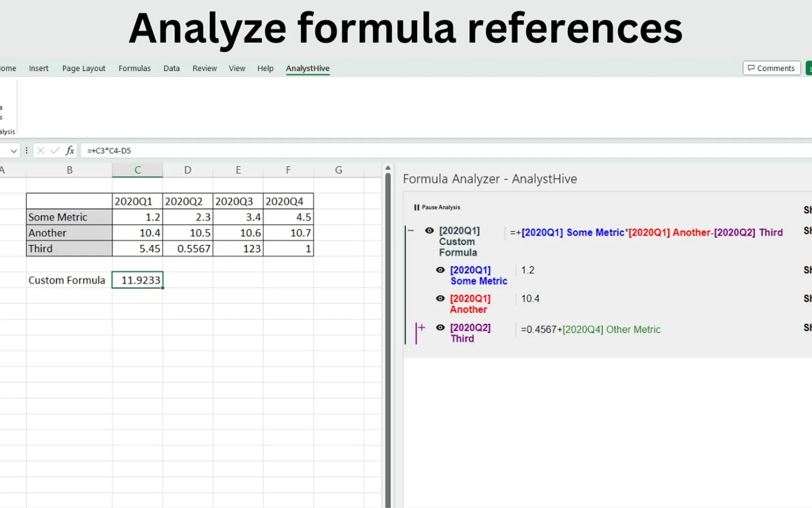Select cell with value 11.9233
Viewport: 812px width, 508px height.
click(138, 280)
